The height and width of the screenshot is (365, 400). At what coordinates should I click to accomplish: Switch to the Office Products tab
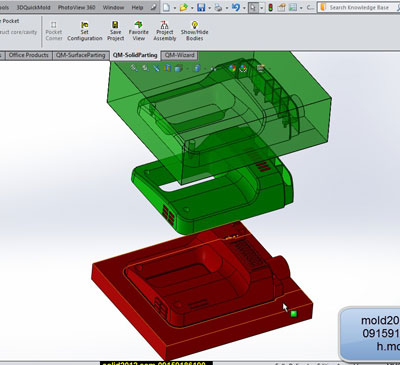tap(29, 55)
